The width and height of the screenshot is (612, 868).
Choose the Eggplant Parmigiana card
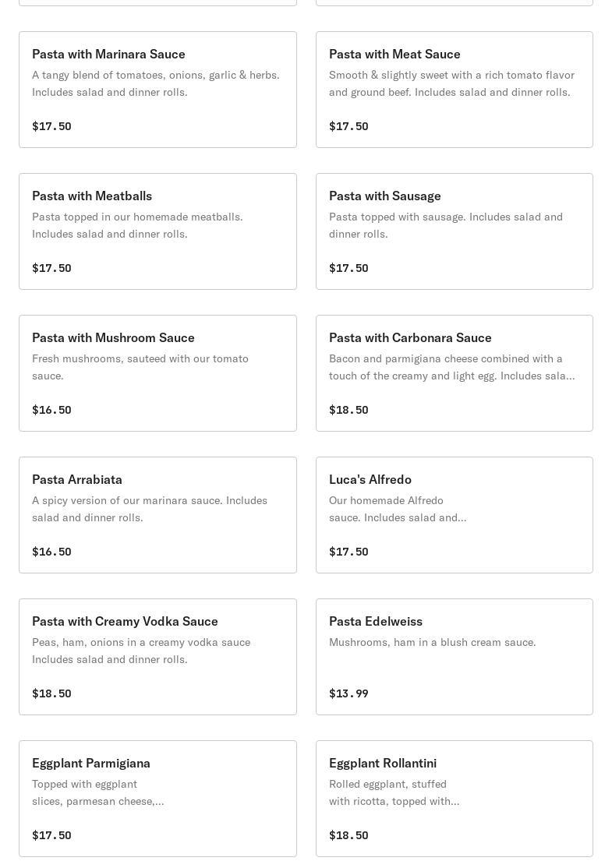(x=157, y=798)
